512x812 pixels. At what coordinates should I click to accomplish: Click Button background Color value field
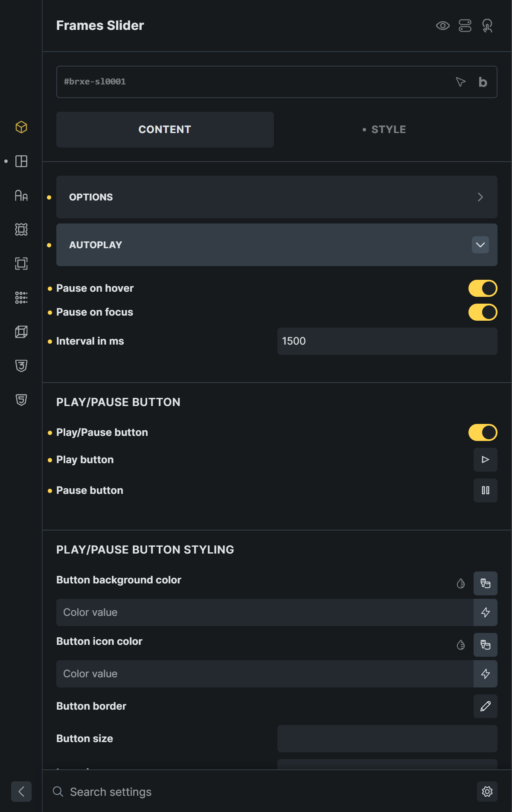click(x=265, y=612)
